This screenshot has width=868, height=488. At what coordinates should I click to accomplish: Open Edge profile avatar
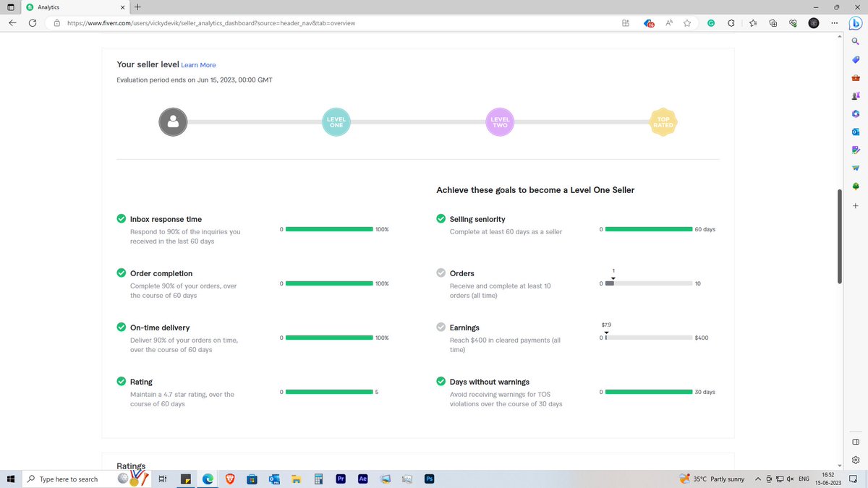tap(814, 23)
